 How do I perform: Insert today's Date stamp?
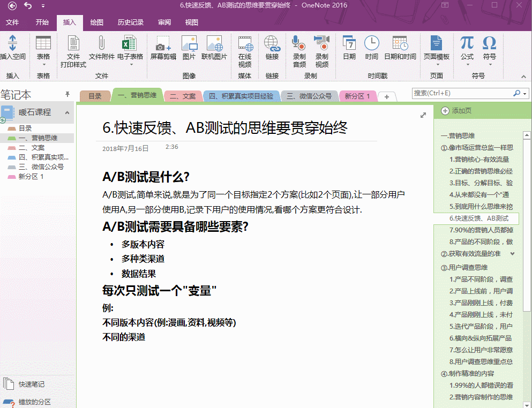[349, 48]
